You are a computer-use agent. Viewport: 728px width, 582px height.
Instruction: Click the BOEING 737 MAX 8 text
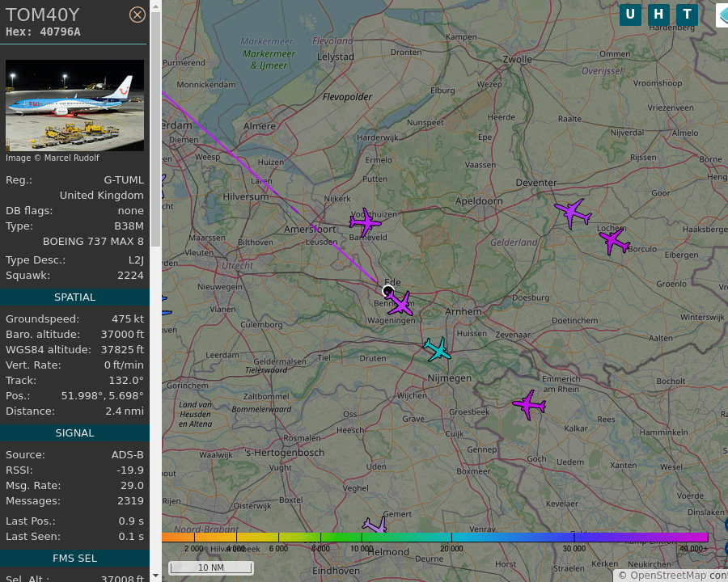[93, 242]
